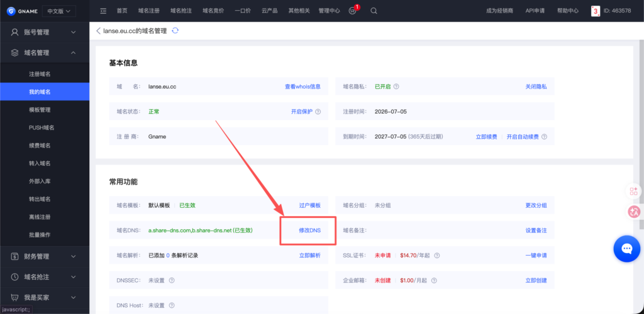Click help icon next to 开启保护

pyautogui.click(x=318, y=112)
